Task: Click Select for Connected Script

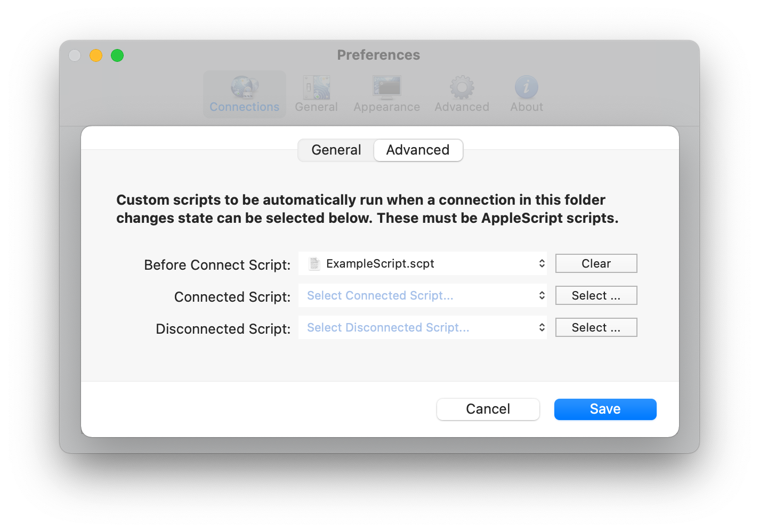Action: point(596,295)
